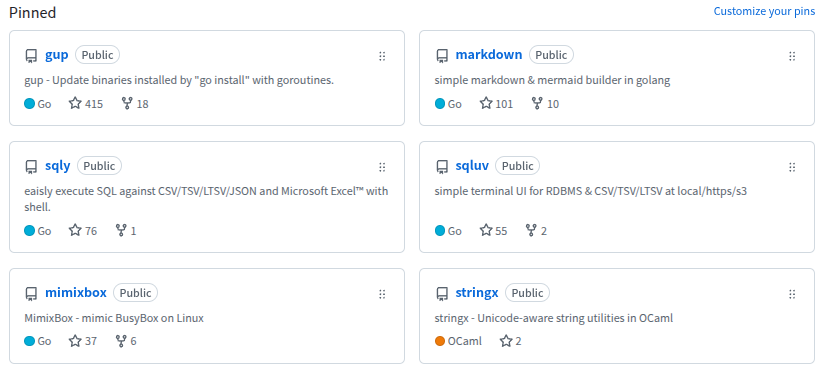The width and height of the screenshot is (821, 371).
Task: Open the gup repository link
Action: pos(57,55)
